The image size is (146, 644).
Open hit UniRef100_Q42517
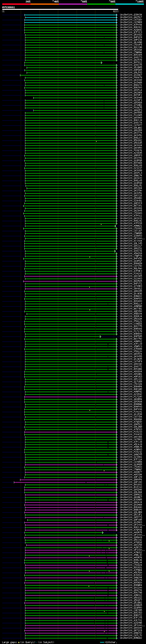pyautogui.click(x=131, y=17)
